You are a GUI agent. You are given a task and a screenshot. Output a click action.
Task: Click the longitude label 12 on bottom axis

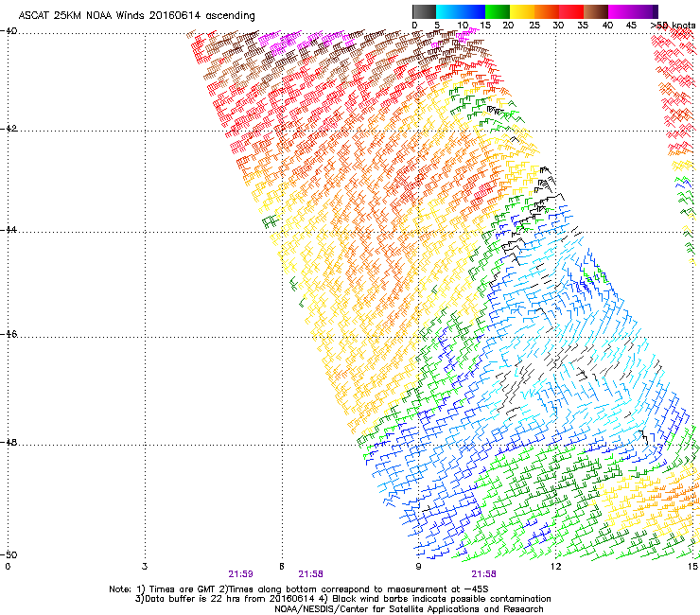coord(555,567)
